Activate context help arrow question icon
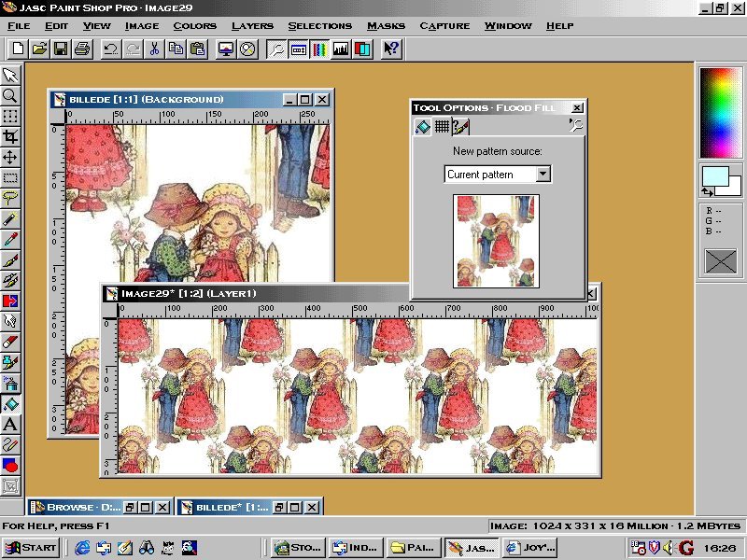747x560 pixels. pyautogui.click(x=391, y=49)
